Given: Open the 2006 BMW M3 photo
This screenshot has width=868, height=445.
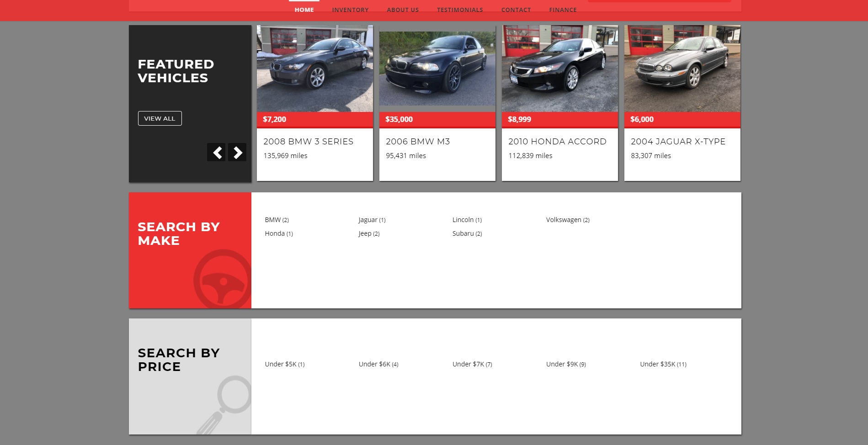Looking at the screenshot, I should click(437, 69).
